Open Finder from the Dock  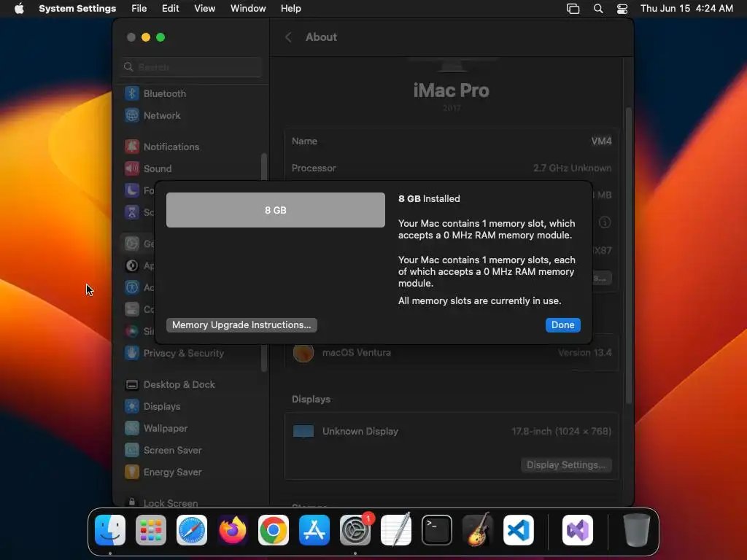pyautogui.click(x=110, y=530)
